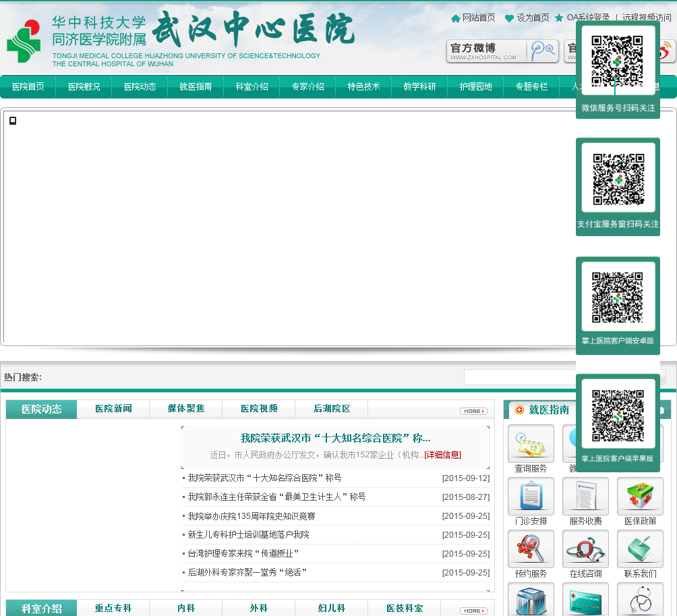Select the 医院动态 section tab

coord(41,409)
